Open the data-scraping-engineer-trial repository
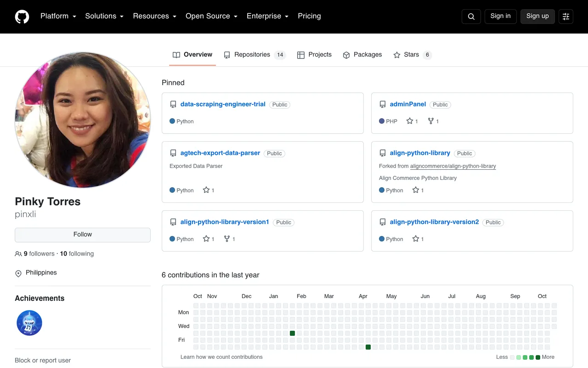 pyautogui.click(x=223, y=104)
